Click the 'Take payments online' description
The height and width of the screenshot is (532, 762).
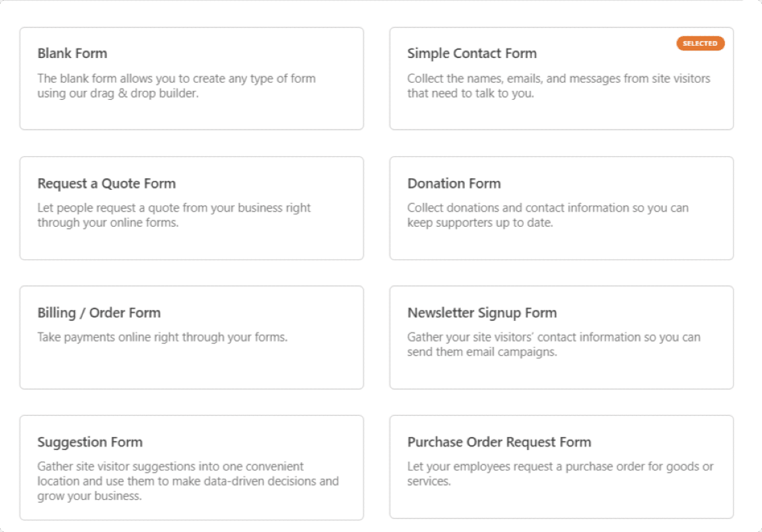[162, 337]
